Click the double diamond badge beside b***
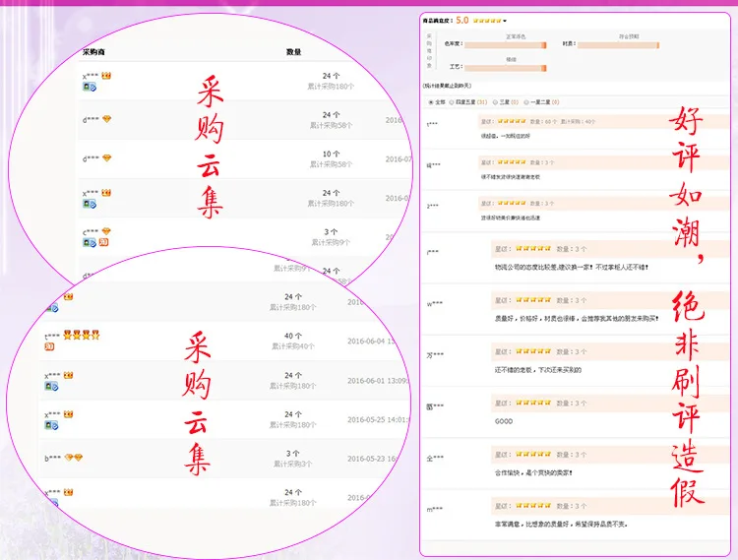The width and height of the screenshot is (738, 560). (74, 458)
